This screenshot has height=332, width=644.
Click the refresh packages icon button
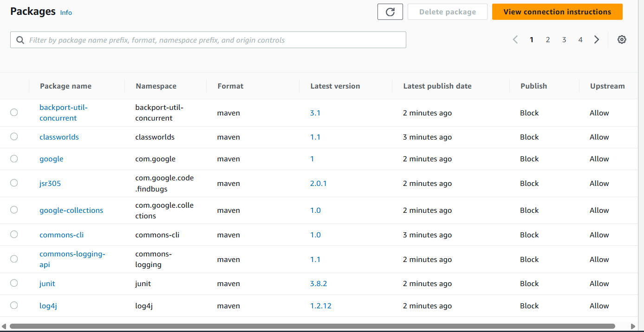click(390, 12)
